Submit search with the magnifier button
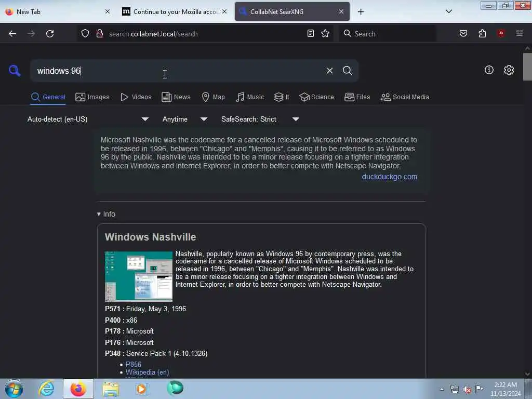Image resolution: width=532 pixels, height=399 pixels. coord(347,71)
